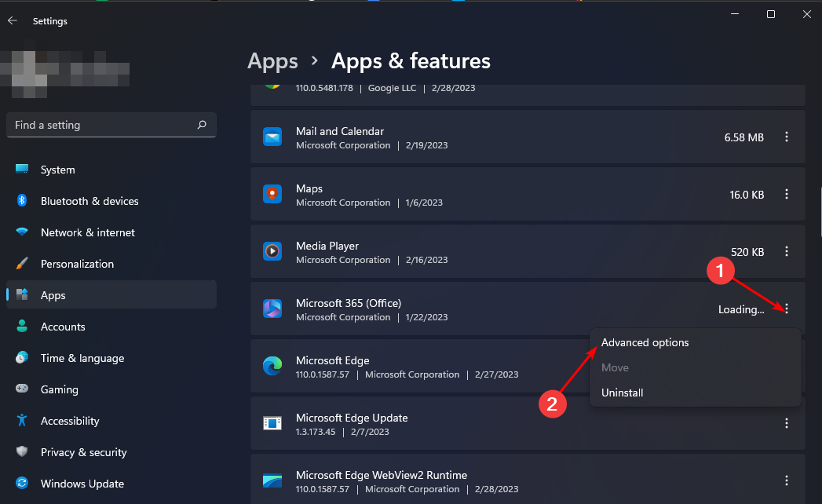Click the Edge WebView2 Runtime icon
This screenshot has width=822, height=504.
pos(272,480)
